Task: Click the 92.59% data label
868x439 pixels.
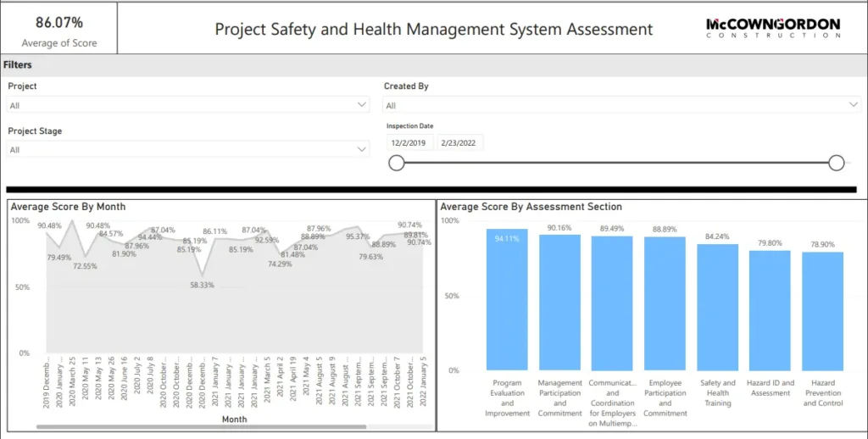Action: click(267, 240)
